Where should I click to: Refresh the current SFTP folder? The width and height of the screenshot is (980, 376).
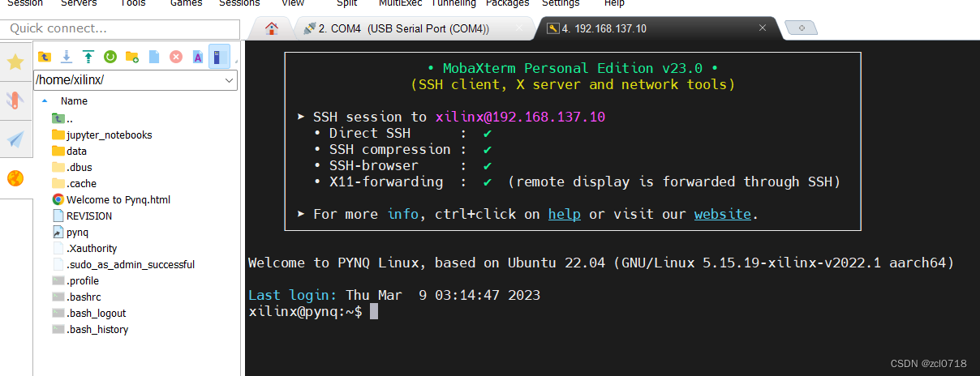click(110, 57)
